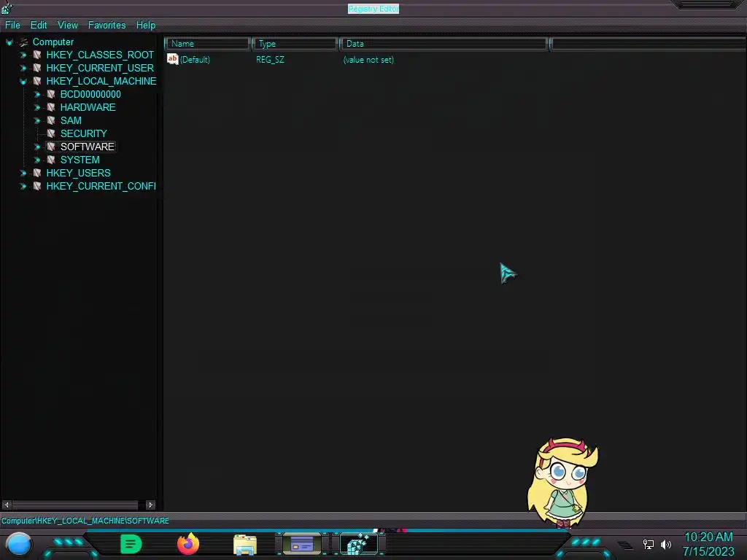Click the BCD00000000 folder icon
The width and height of the screenshot is (747, 560).
(51, 94)
